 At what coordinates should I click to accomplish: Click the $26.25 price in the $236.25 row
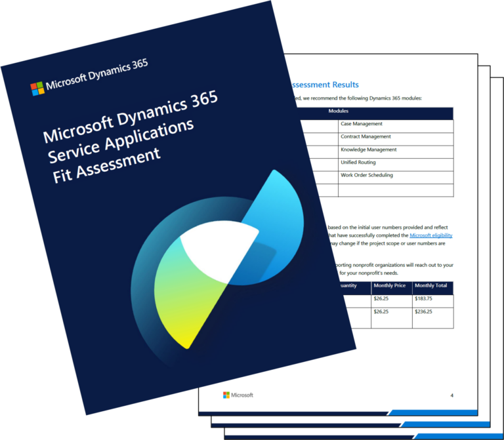pos(381,311)
